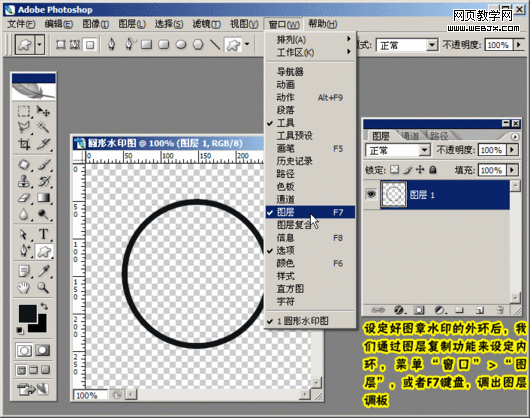Image resolution: width=530 pixels, height=418 pixels.
Task: Choose 图层 F7 menu item
Action: 310,212
